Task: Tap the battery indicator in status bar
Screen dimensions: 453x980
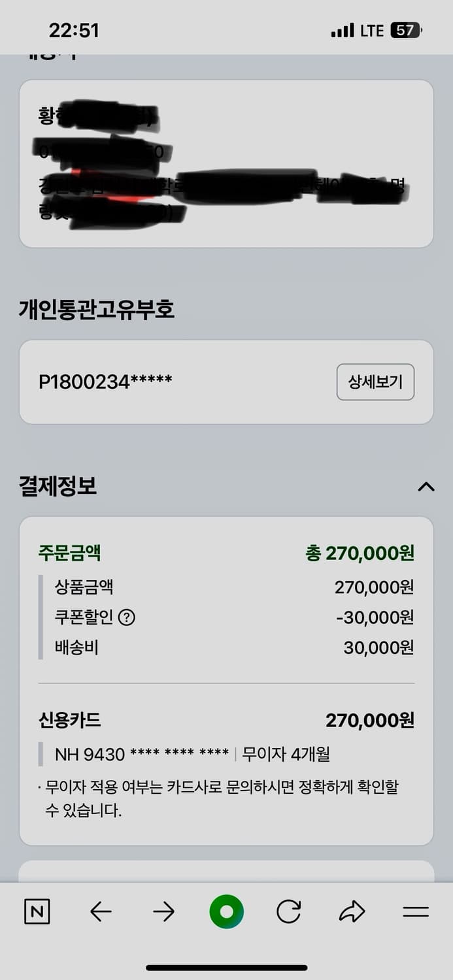Action: (x=407, y=31)
